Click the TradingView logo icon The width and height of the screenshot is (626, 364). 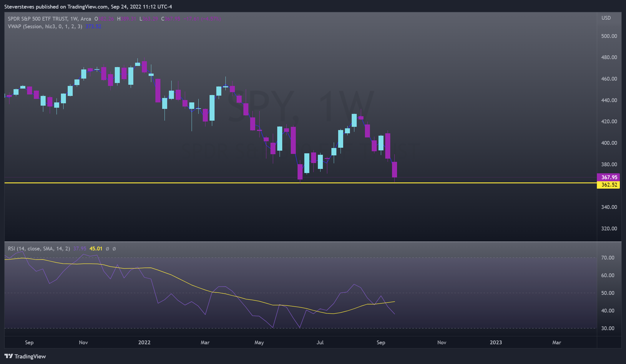click(9, 356)
